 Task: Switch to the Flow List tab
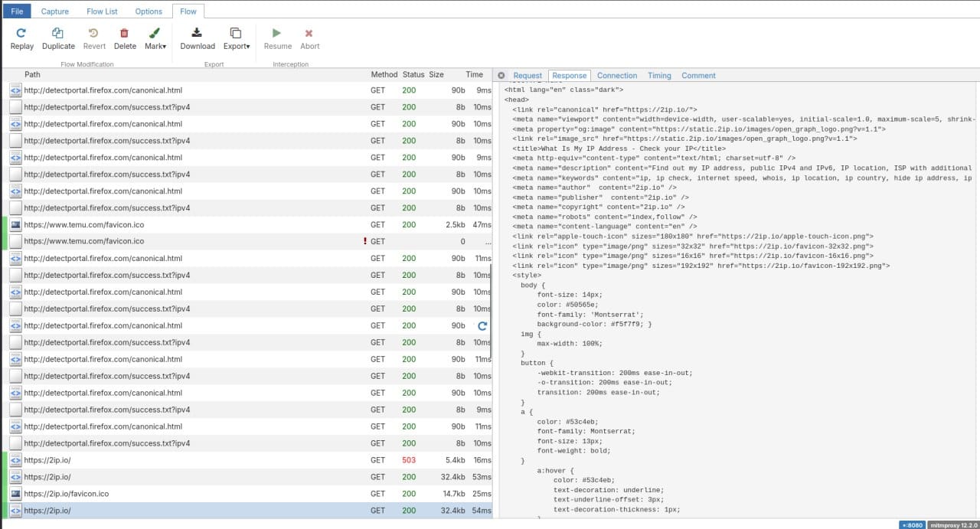[102, 11]
